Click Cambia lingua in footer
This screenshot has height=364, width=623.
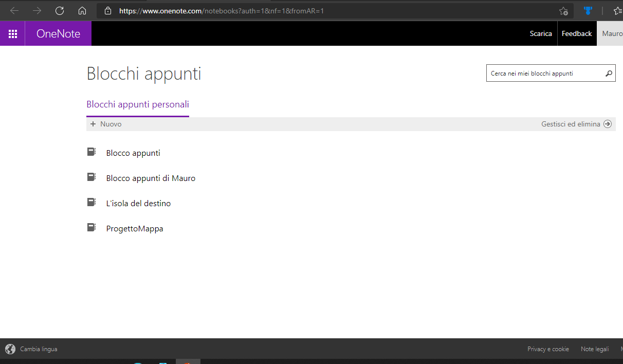pyautogui.click(x=39, y=349)
